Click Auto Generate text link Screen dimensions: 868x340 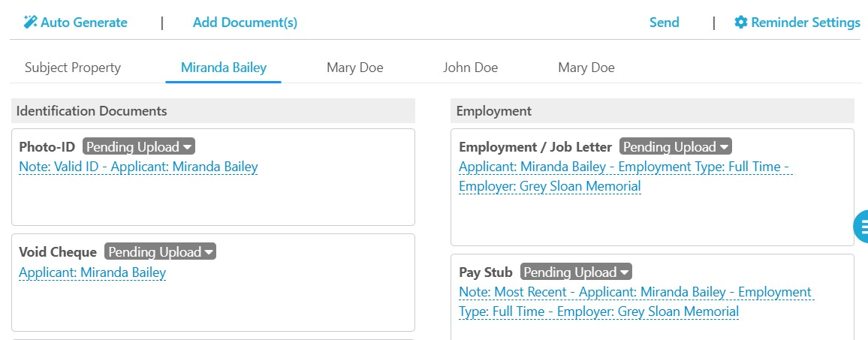click(84, 23)
